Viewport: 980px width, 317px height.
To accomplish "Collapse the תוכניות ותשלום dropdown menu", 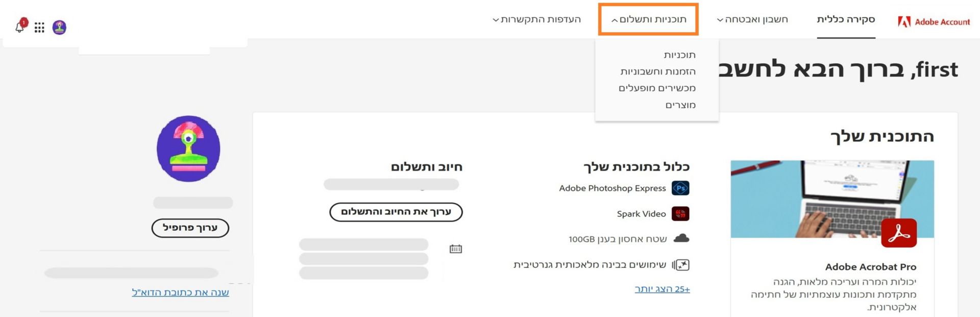I will click(648, 19).
